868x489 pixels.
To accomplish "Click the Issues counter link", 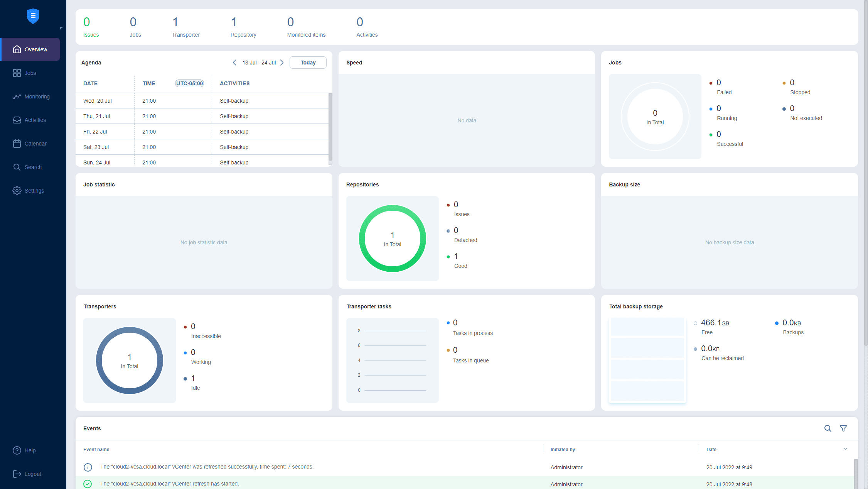I will [91, 27].
